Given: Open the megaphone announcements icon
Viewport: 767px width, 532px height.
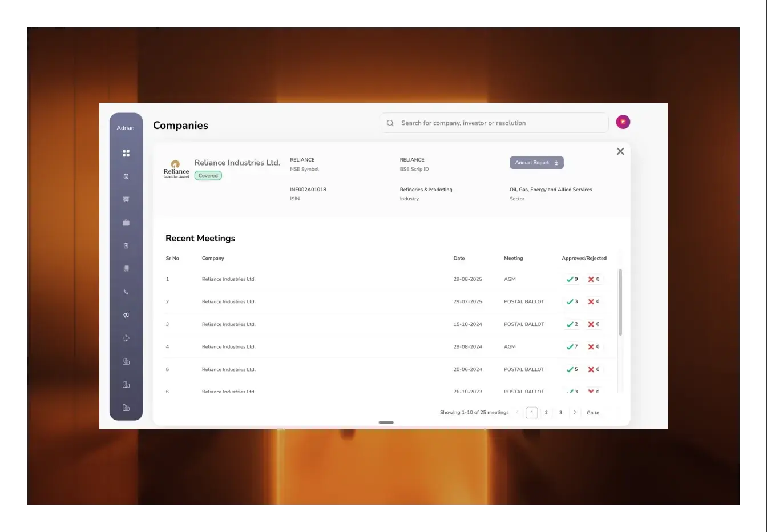Looking at the screenshot, I should (126, 315).
